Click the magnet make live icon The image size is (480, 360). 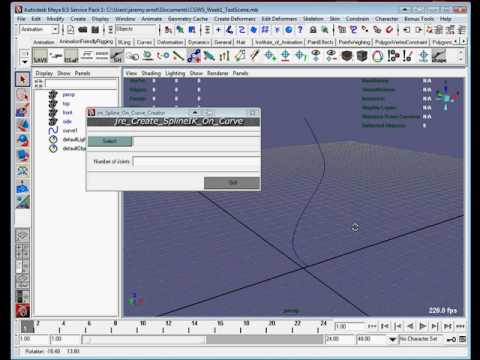coord(389,30)
